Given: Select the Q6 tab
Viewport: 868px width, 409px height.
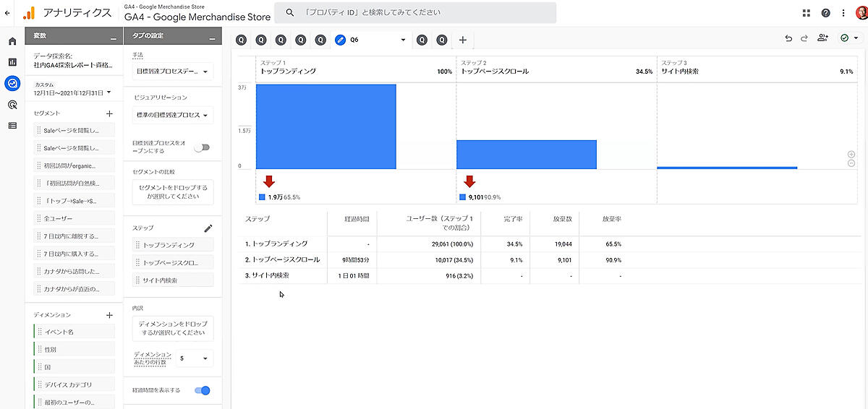Looking at the screenshot, I should tap(370, 40).
